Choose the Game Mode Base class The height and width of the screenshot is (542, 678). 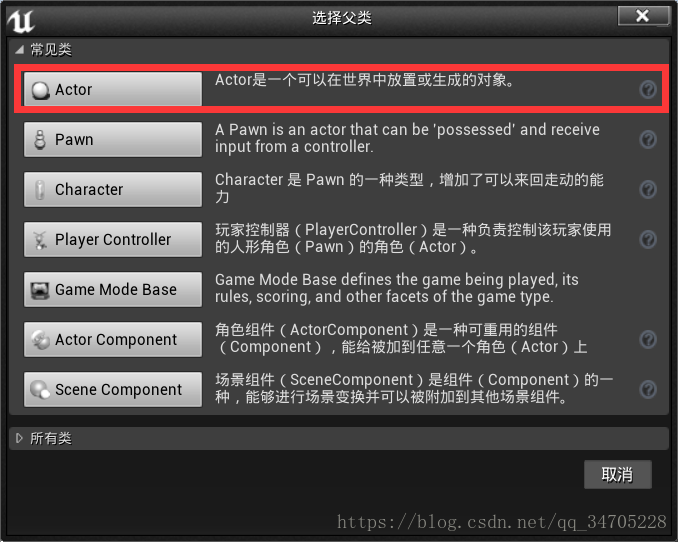coord(113,289)
